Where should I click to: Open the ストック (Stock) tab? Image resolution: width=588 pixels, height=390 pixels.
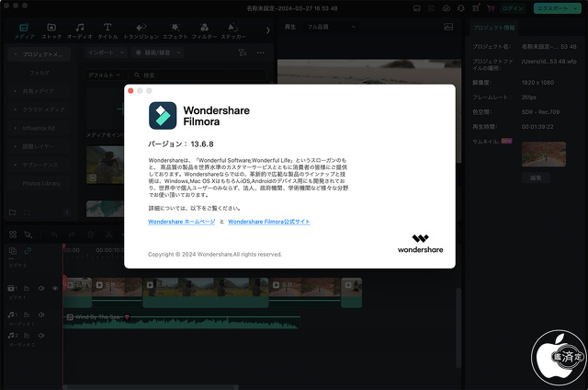coord(51,31)
